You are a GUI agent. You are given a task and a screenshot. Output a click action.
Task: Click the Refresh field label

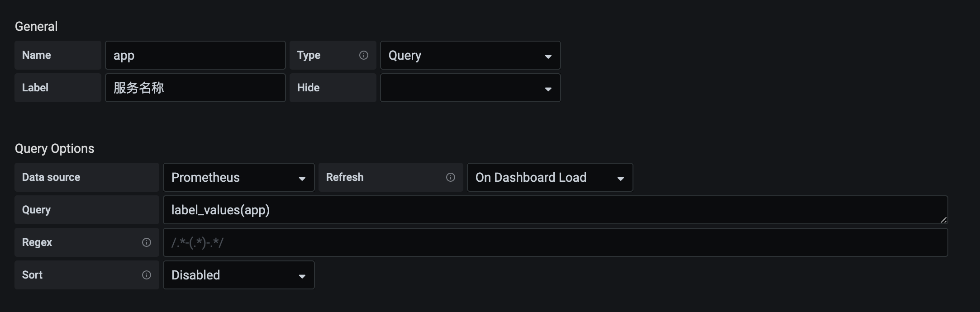coord(345,177)
